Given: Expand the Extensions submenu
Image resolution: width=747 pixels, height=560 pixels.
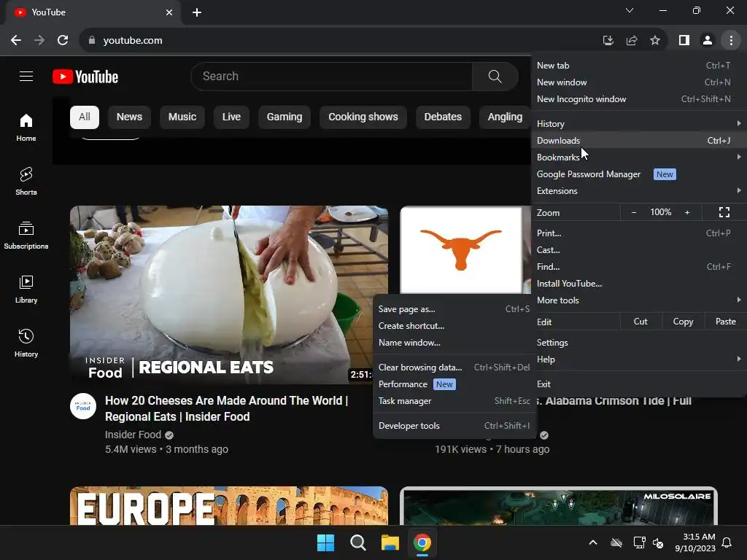Looking at the screenshot, I should (x=638, y=191).
